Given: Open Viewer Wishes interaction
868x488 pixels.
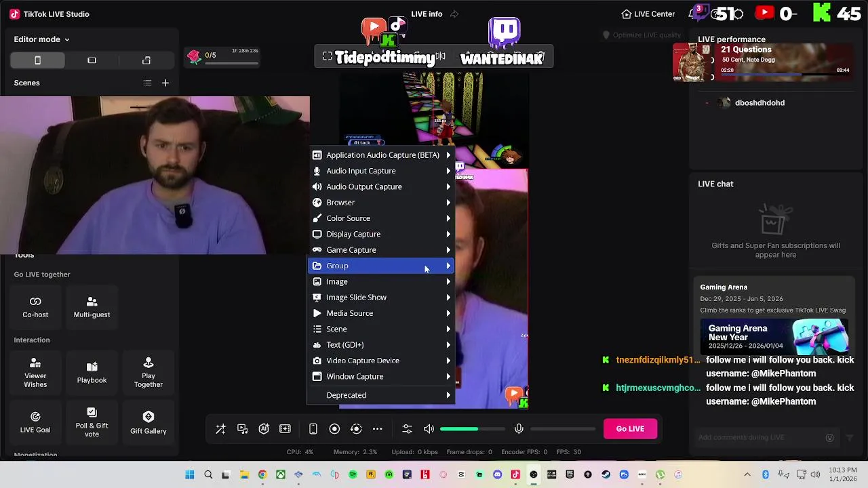Looking at the screenshot, I should (35, 373).
